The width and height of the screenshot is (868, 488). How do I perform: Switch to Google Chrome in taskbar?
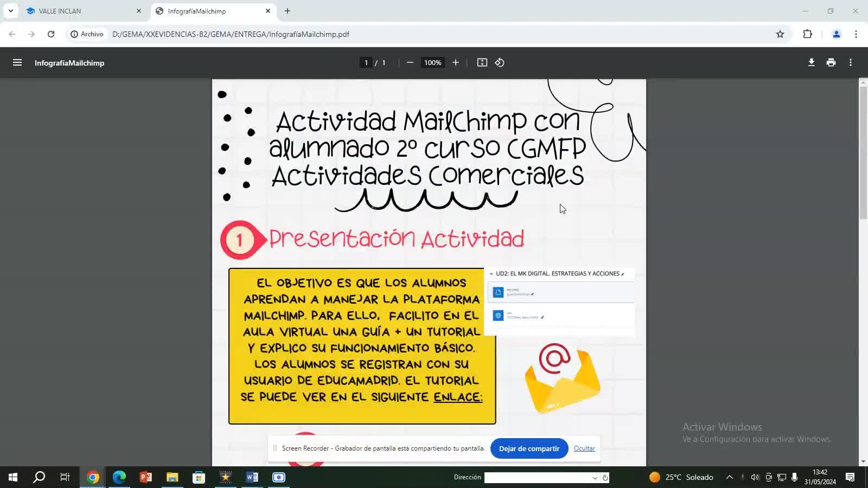93,477
